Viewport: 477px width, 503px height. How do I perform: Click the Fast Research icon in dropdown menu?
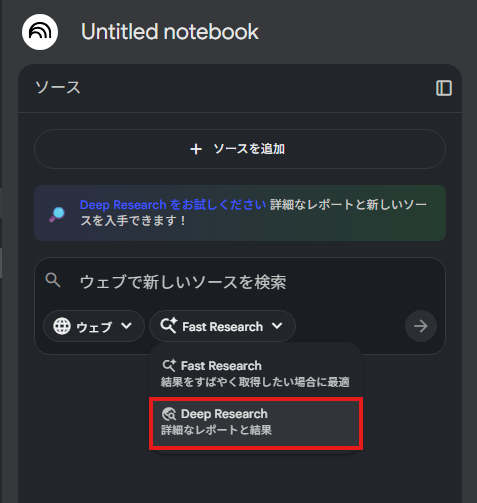click(169, 366)
